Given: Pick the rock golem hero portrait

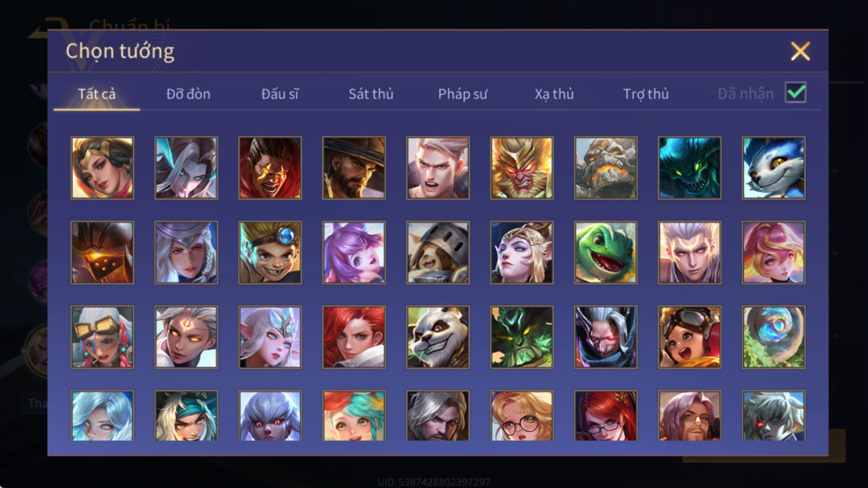Looking at the screenshot, I should tap(605, 168).
